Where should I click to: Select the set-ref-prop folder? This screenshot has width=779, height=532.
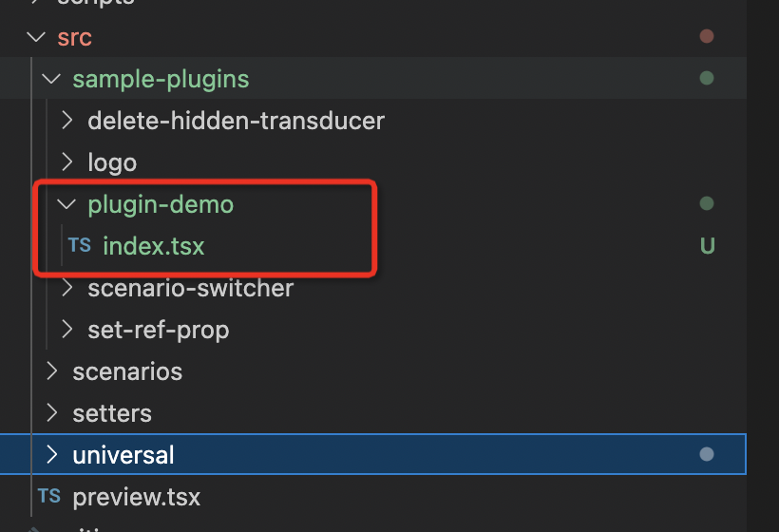(158, 330)
